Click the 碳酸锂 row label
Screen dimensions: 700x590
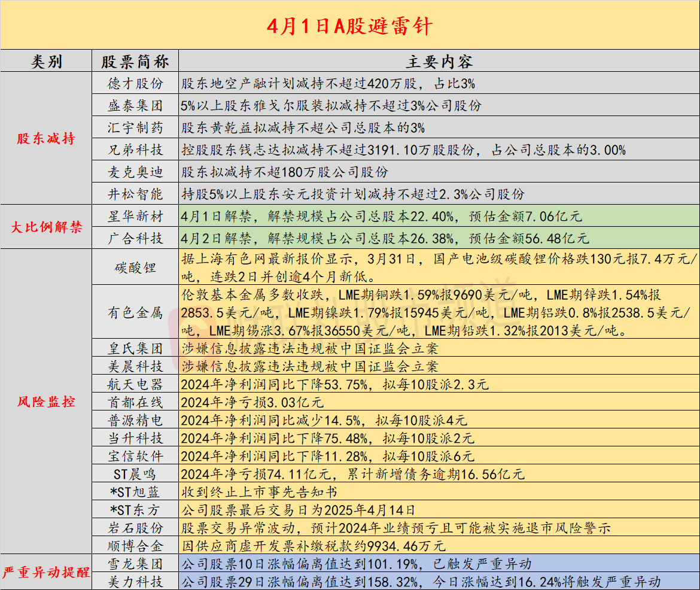point(135,267)
